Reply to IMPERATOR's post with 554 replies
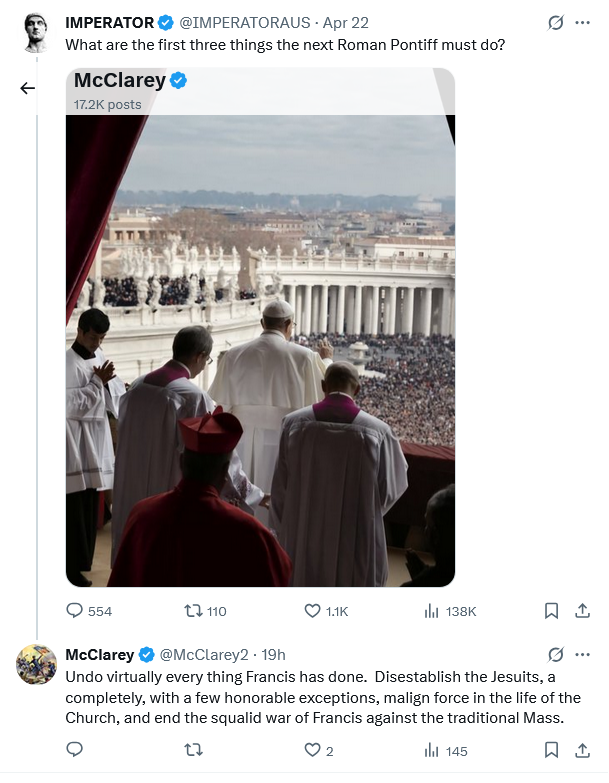This screenshot has height=783, width=609. click(x=75, y=611)
